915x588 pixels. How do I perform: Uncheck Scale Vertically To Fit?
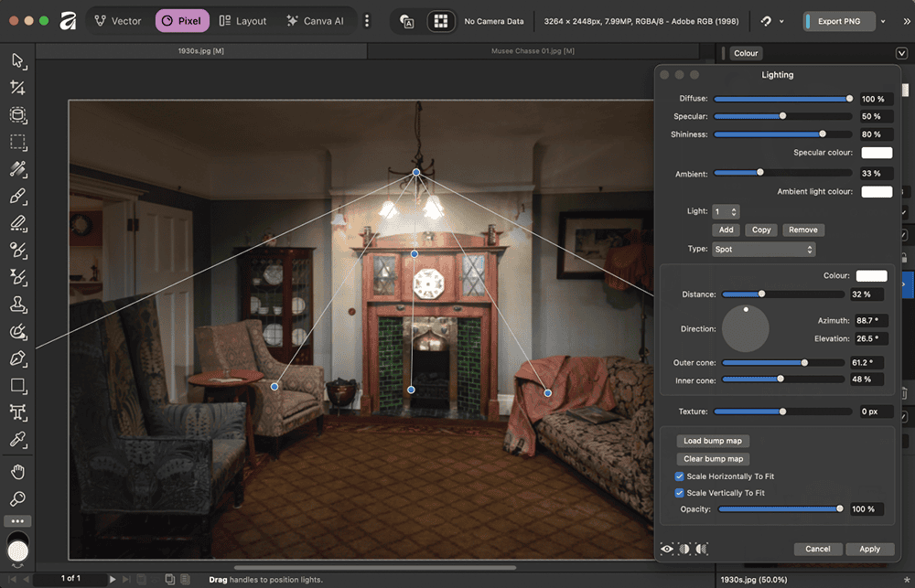click(680, 493)
